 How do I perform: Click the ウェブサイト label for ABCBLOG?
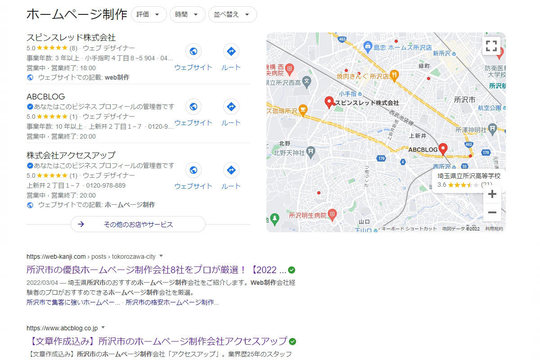click(x=193, y=123)
